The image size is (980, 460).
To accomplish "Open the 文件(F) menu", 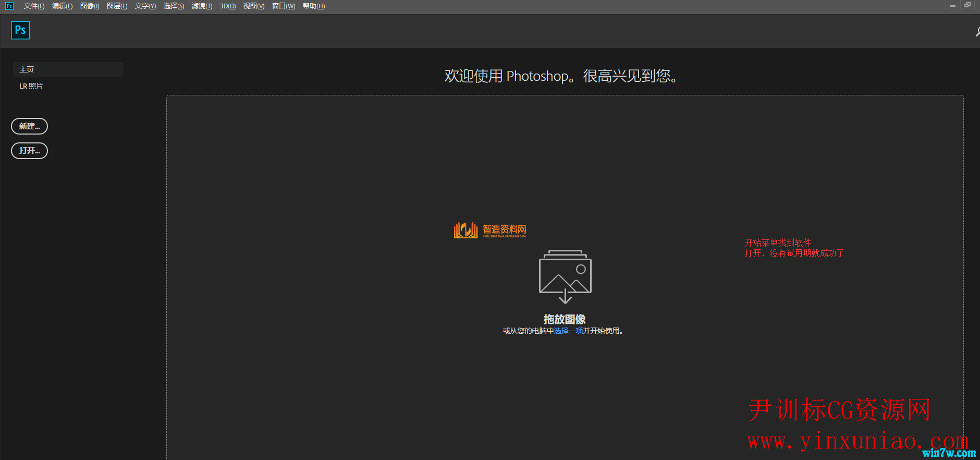I will pyautogui.click(x=34, y=6).
